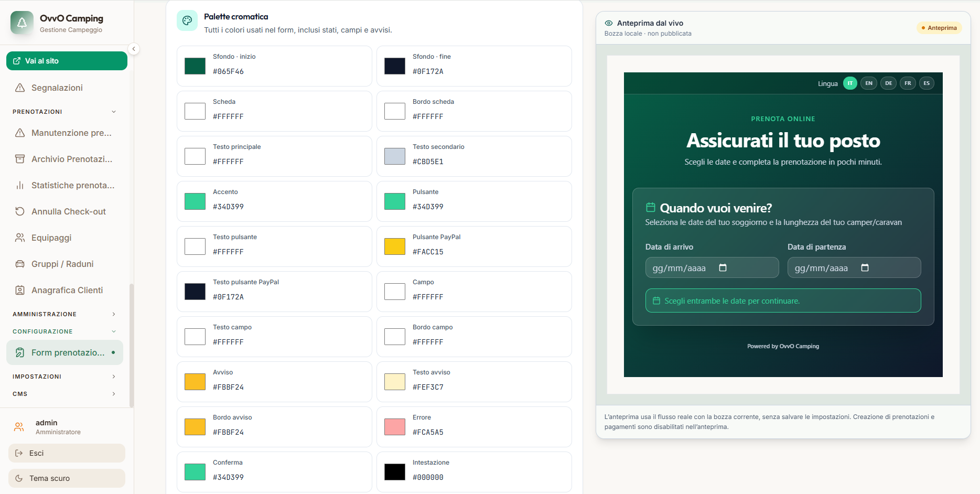980x494 pixels.
Task: Click the Data di arrivo date field
Action: click(712, 267)
